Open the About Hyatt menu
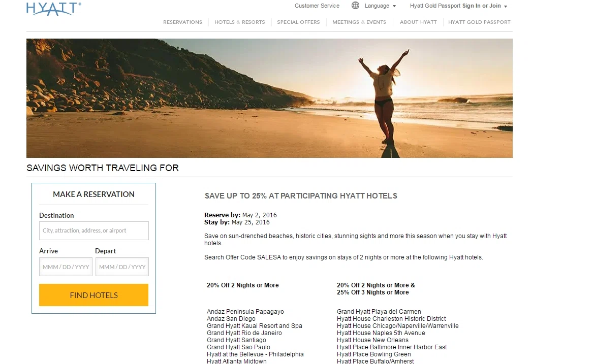The image size is (593, 364). click(x=418, y=22)
